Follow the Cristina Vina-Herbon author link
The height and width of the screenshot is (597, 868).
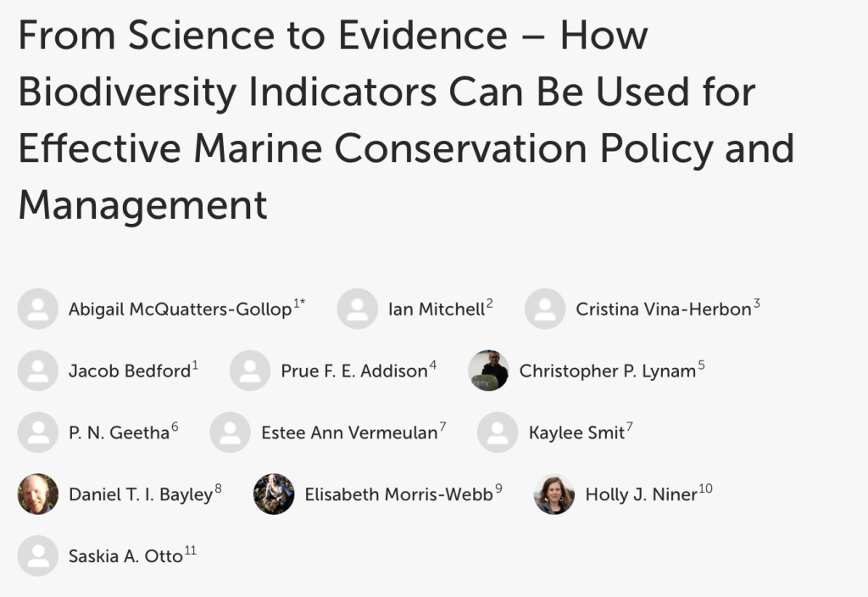pyautogui.click(x=663, y=309)
